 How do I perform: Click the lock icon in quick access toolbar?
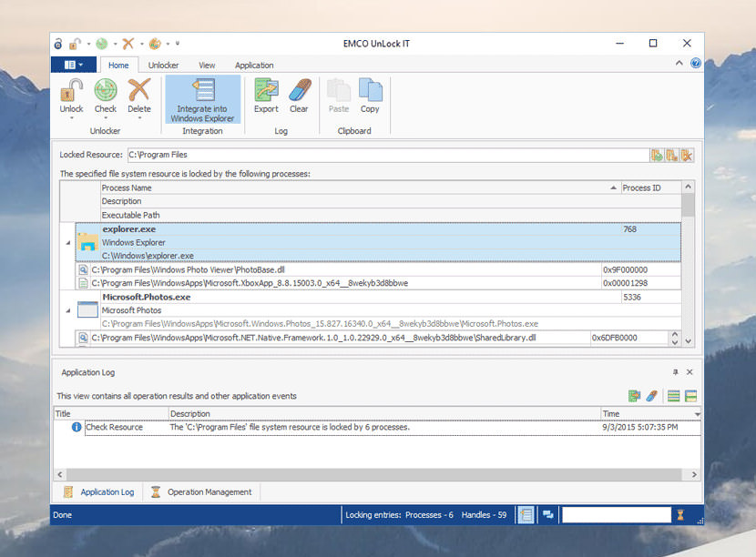point(58,44)
